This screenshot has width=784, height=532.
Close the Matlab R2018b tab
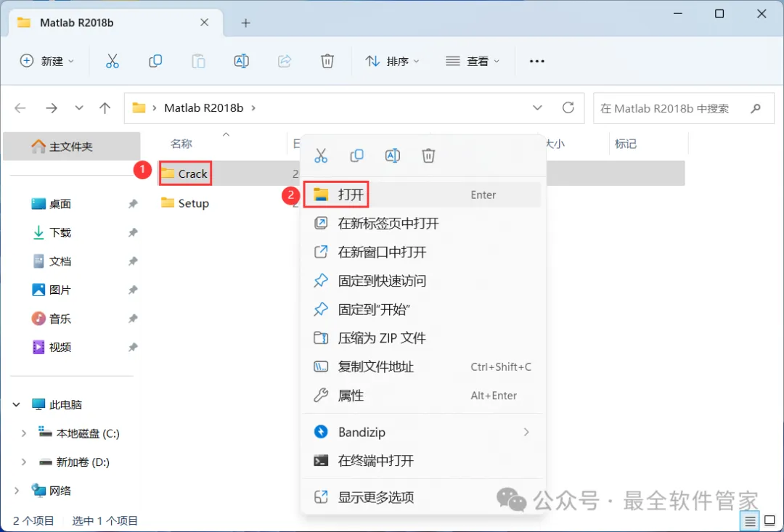pos(204,22)
